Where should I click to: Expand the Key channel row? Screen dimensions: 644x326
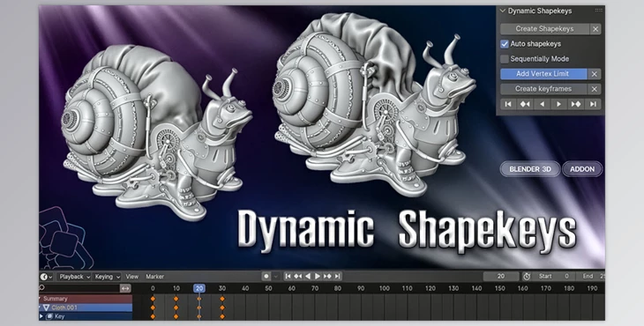tap(41, 316)
